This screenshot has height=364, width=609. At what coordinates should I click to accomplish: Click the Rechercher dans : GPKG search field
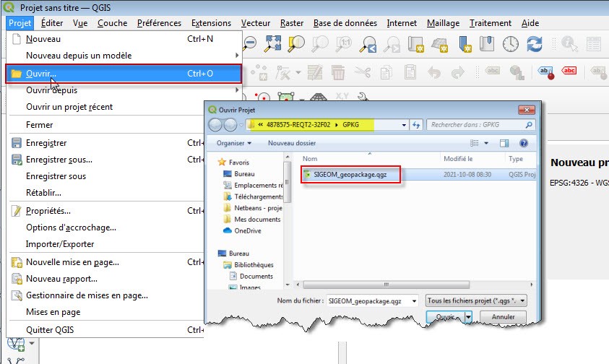(480, 125)
